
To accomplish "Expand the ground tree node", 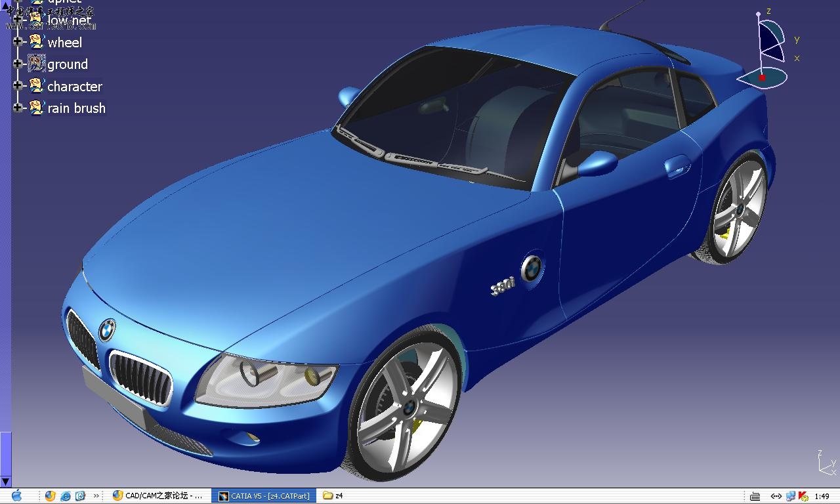I will click(18, 64).
